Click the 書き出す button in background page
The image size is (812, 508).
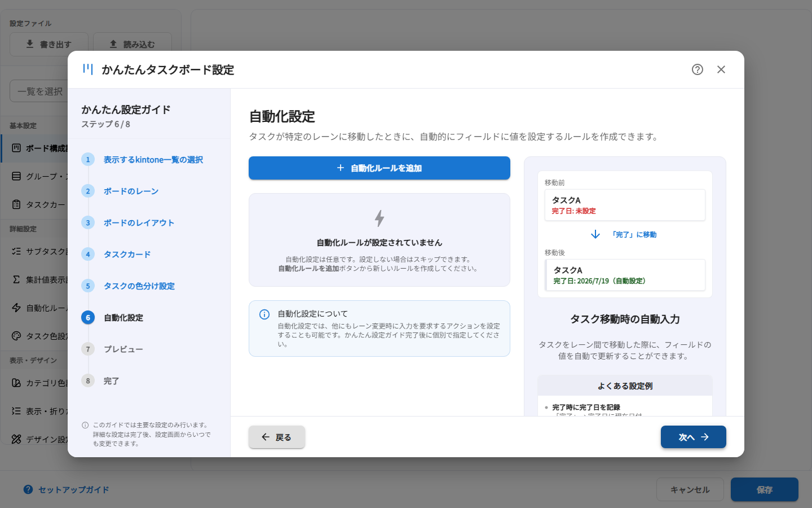(x=49, y=44)
